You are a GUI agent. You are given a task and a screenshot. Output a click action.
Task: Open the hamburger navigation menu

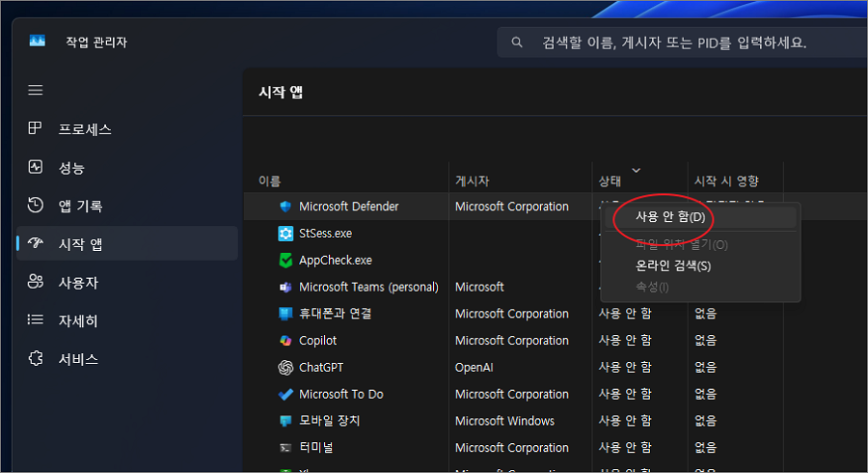click(x=36, y=90)
